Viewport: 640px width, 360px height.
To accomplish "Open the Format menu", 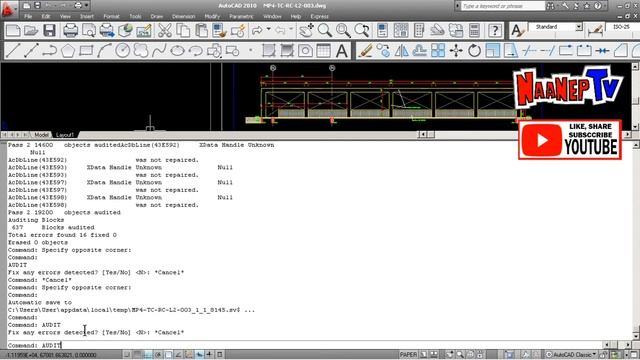I will point(111,16).
